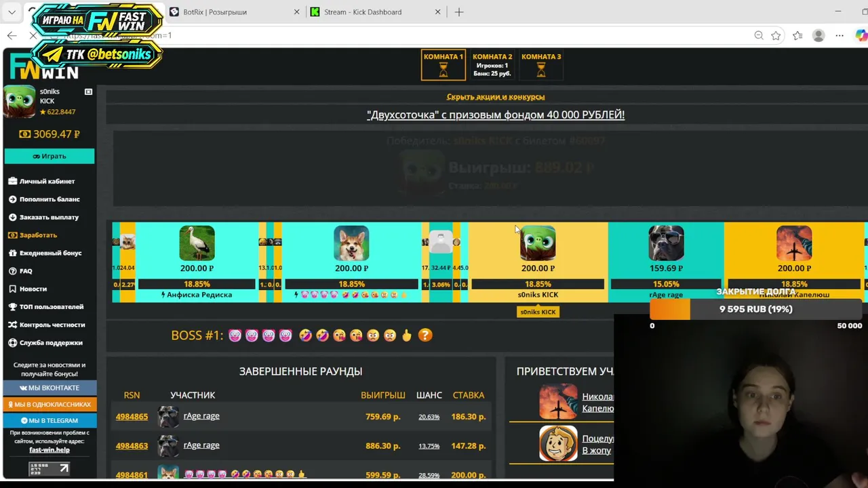Open the FAQ page

click(20, 271)
